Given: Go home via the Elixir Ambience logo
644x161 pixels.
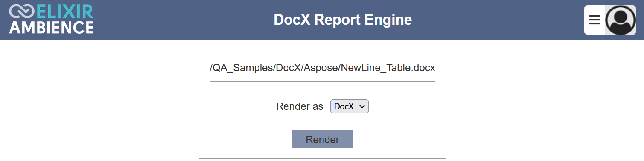Looking at the screenshot, I should pyautogui.click(x=51, y=19).
